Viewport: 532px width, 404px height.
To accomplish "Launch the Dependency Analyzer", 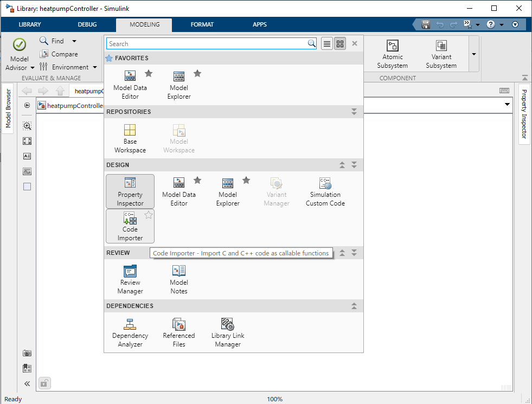I will (130, 332).
